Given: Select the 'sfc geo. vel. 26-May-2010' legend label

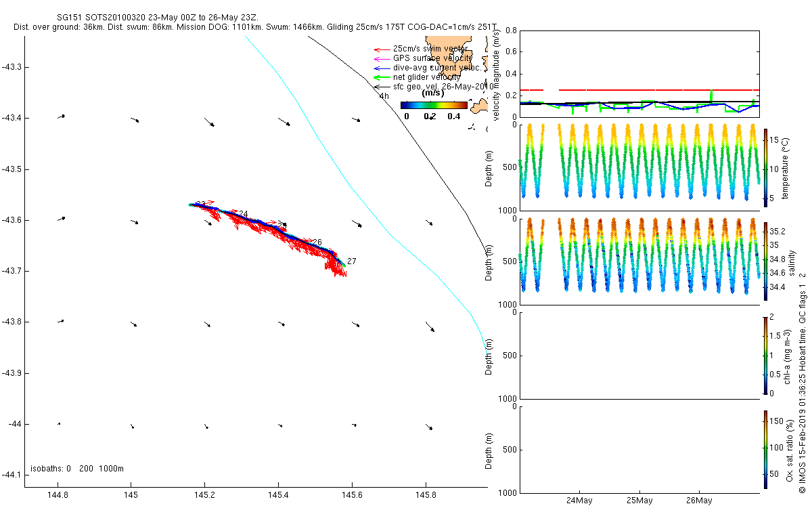Looking at the screenshot, I should coord(445,87).
